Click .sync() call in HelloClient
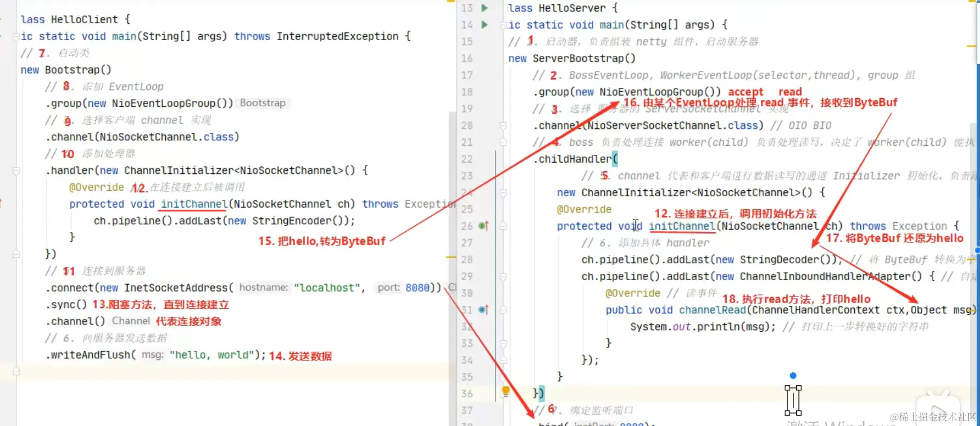The image size is (980, 426). 66,305
